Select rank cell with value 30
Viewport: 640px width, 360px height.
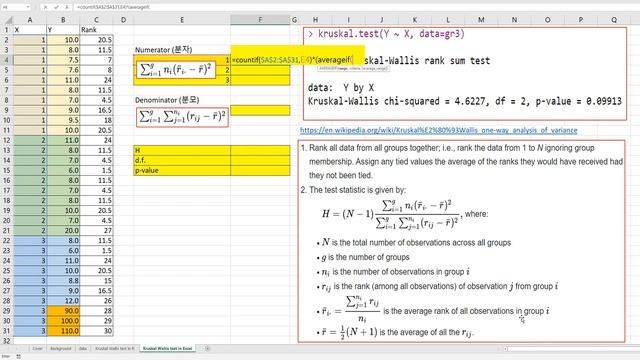tap(96, 331)
